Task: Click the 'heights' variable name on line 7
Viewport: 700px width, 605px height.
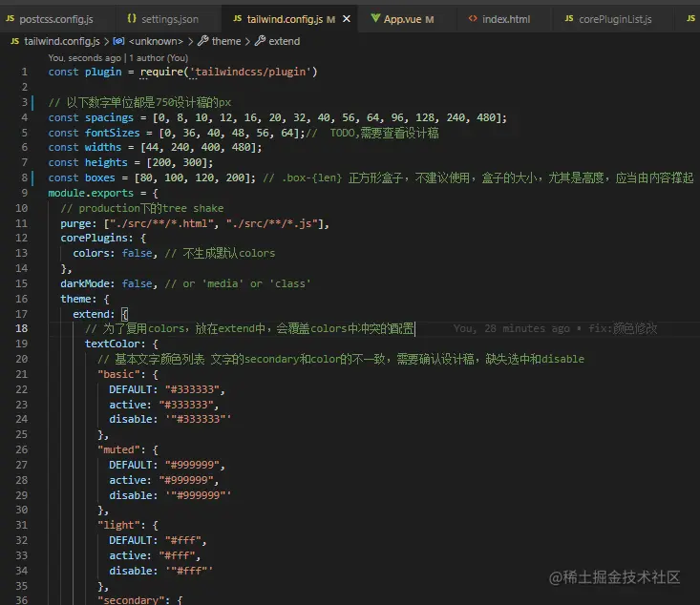Action: tap(106, 162)
